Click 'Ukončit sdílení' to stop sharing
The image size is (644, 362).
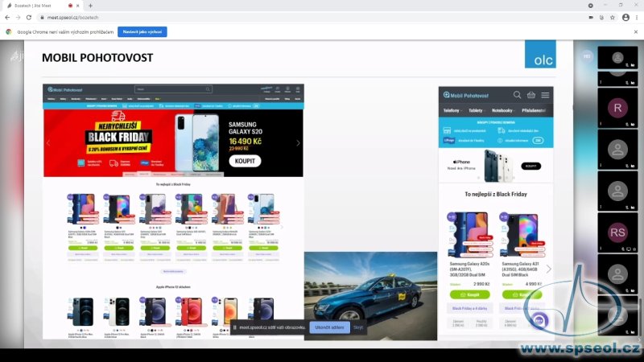[x=329, y=327]
